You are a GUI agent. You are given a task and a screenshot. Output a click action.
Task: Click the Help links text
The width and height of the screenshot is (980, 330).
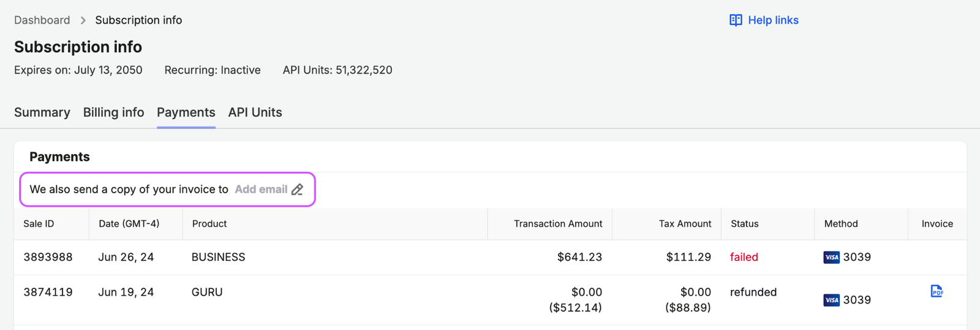pyautogui.click(x=773, y=20)
